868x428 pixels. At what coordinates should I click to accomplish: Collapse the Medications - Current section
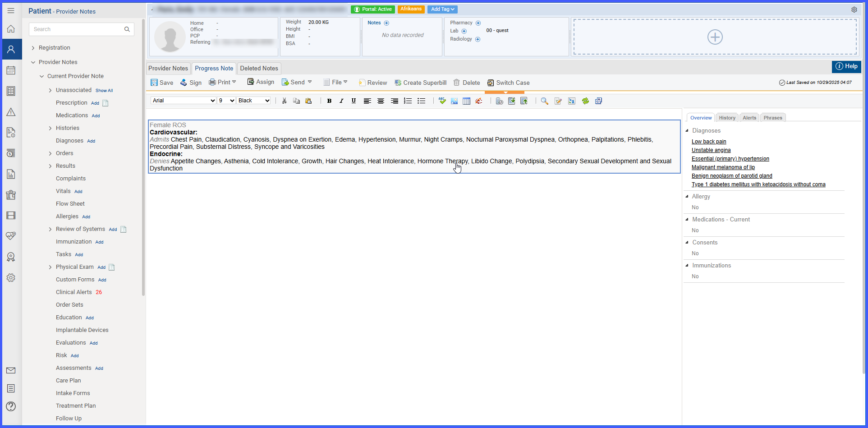click(687, 220)
